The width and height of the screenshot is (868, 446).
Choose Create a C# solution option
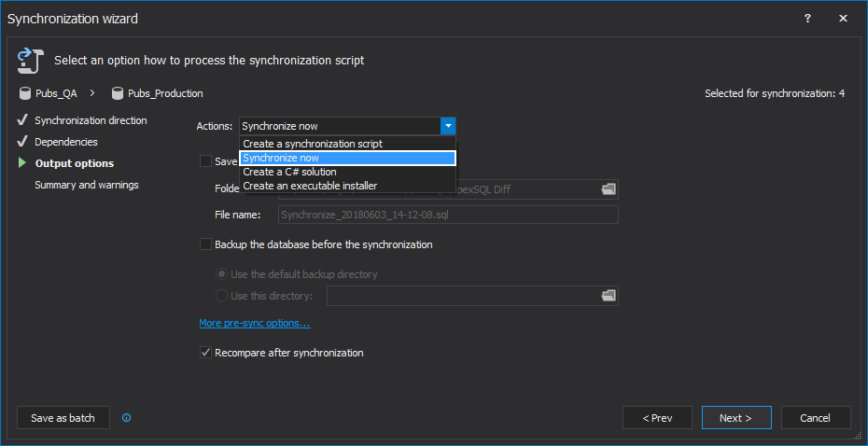click(x=289, y=172)
